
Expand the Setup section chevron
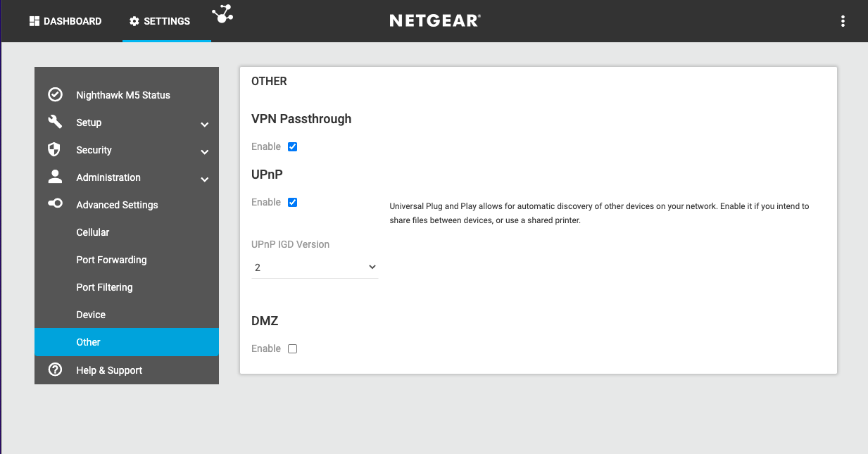point(204,125)
